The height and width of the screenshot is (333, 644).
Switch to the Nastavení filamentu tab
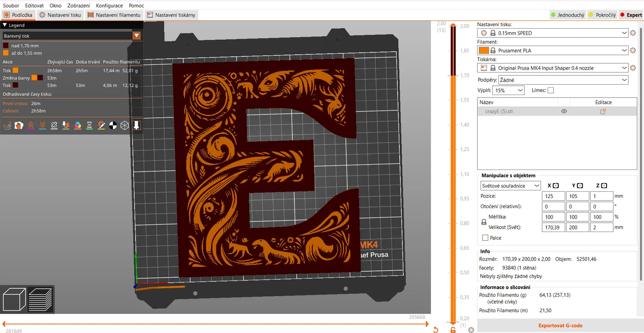tap(114, 15)
